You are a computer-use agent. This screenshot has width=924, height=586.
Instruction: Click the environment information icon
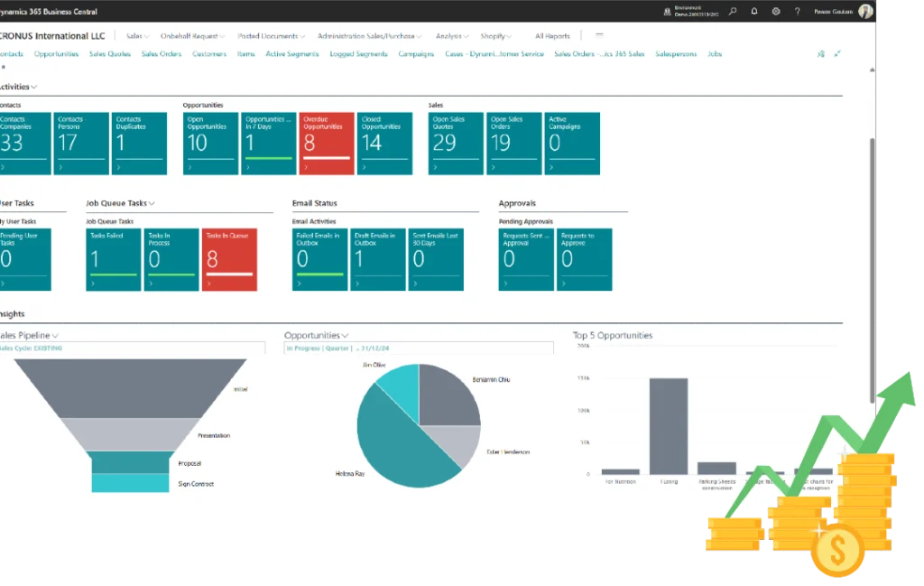tap(667, 11)
